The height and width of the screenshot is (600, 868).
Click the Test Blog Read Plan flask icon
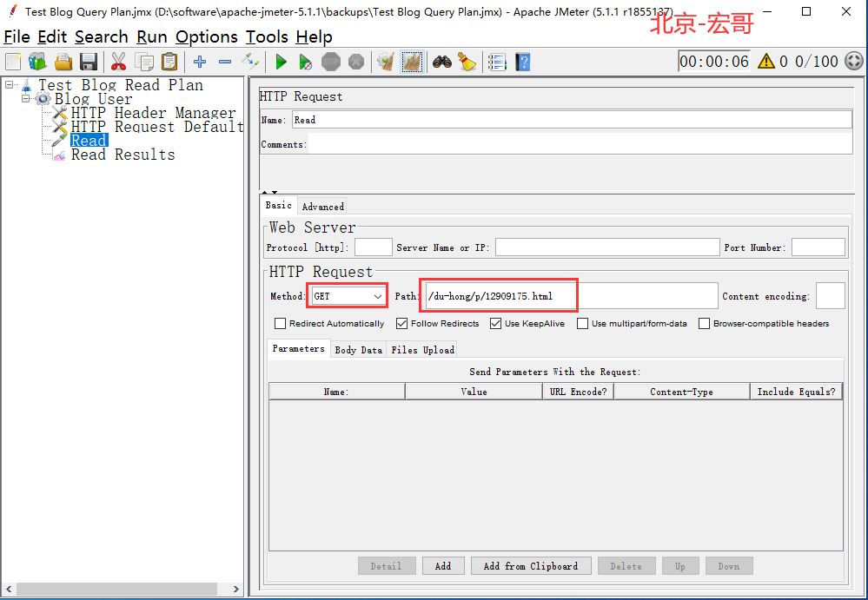tap(27, 85)
